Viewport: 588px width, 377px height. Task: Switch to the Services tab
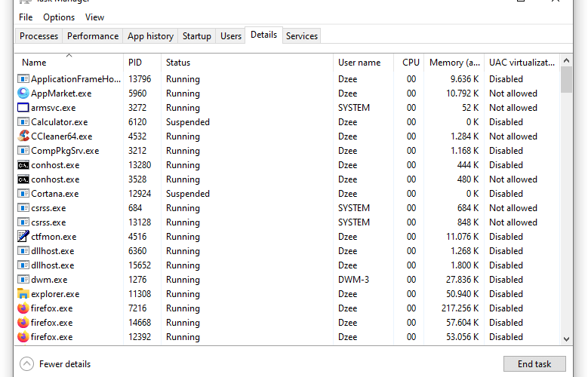(x=301, y=36)
